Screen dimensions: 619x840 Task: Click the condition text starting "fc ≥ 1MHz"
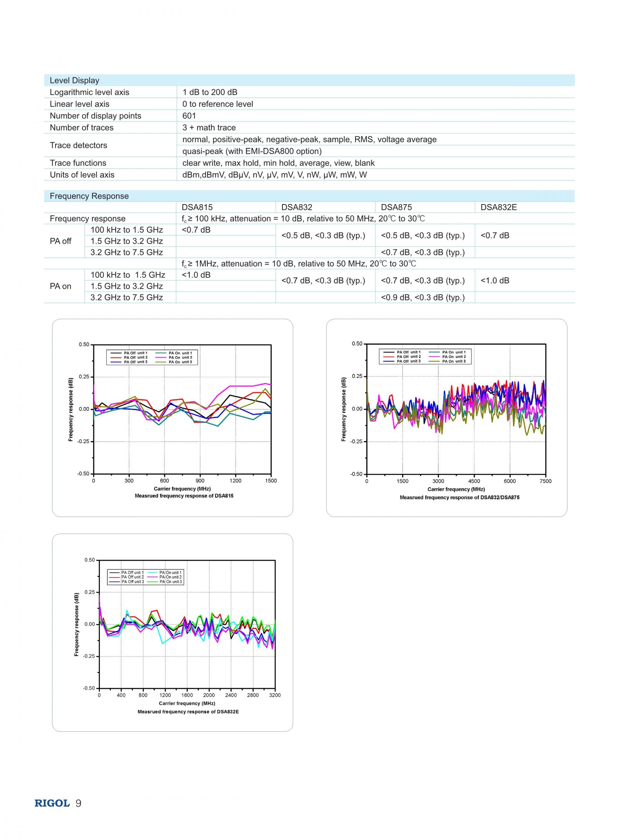[x=299, y=264]
